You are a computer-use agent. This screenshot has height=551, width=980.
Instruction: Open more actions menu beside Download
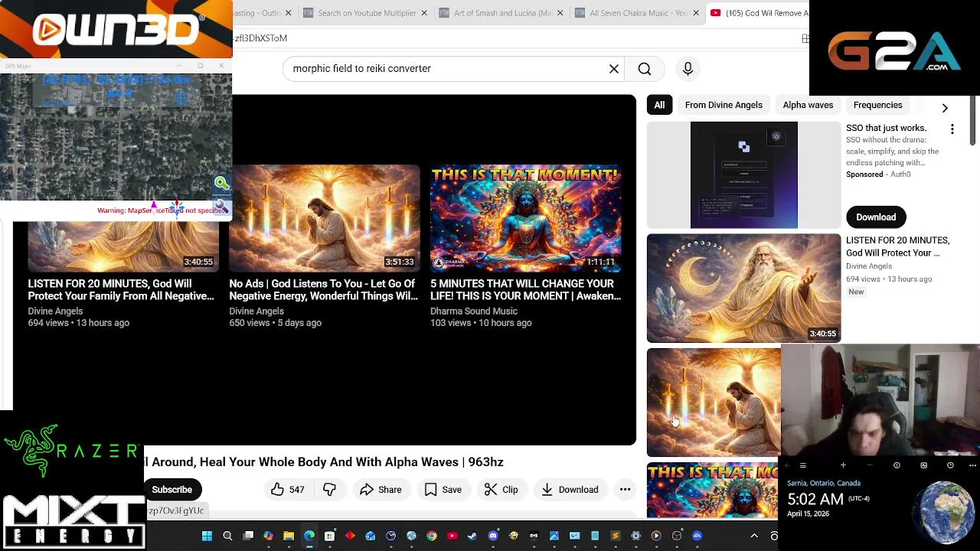(625, 490)
